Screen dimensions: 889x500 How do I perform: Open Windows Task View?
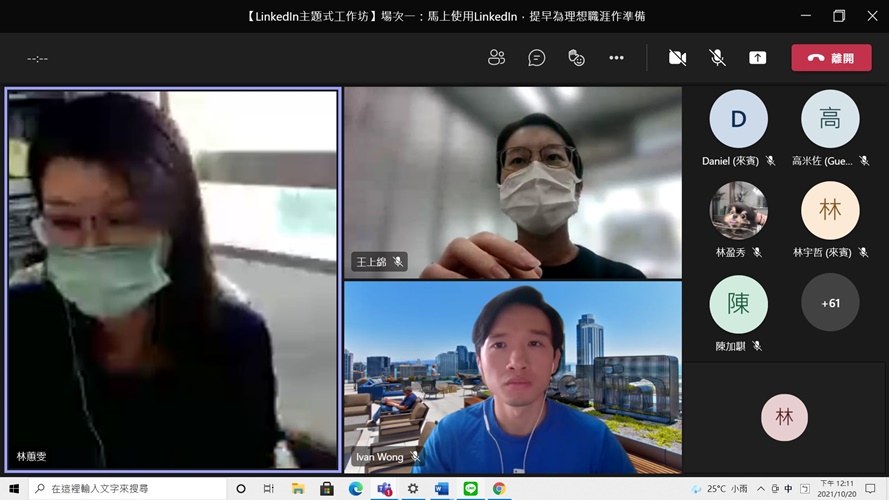(x=269, y=489)
